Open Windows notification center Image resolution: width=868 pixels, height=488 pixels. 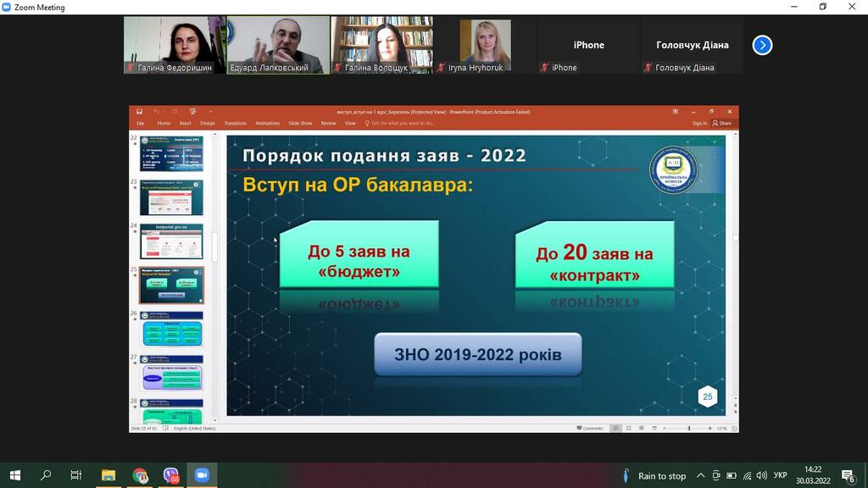click(x=847, y=475)
